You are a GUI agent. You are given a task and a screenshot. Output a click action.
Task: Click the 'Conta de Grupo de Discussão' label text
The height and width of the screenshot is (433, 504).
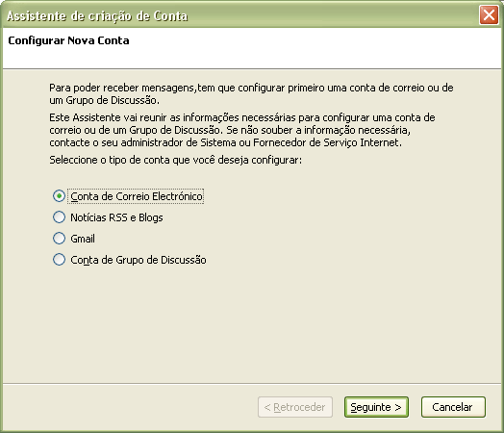click(x=139, y=260)
